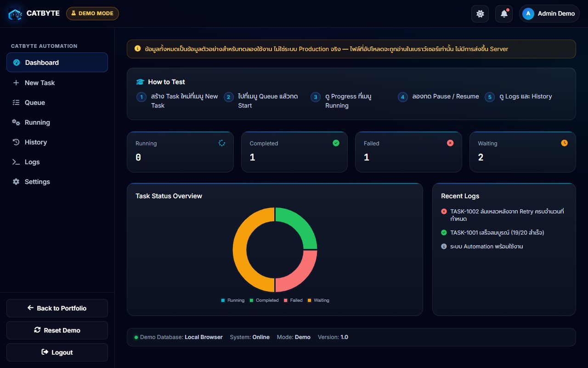
Task: Click the graduation cap How to Test icon
Action: coord(140,82)
